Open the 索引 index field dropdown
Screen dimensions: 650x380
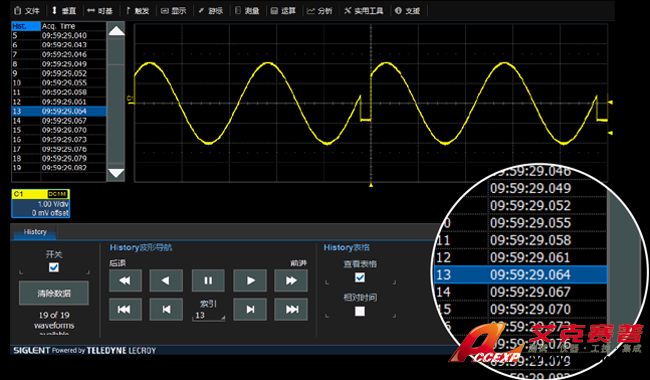(209, 316)
